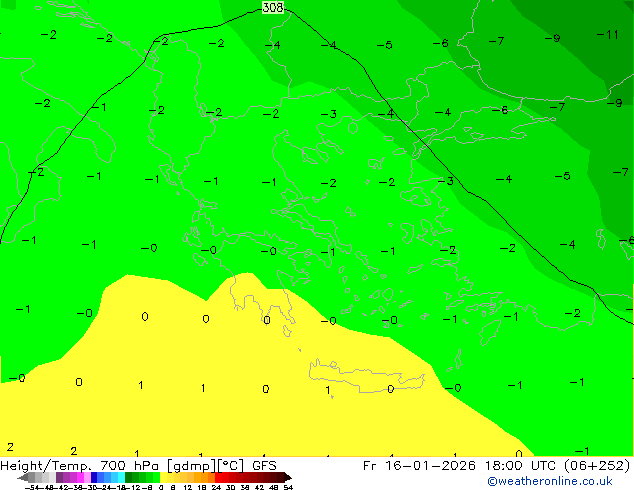The height and width of the screenshot is (490, 634).
Task: Click the forecast date Fr 16-01-2026
Action: [x=419, y=466]
